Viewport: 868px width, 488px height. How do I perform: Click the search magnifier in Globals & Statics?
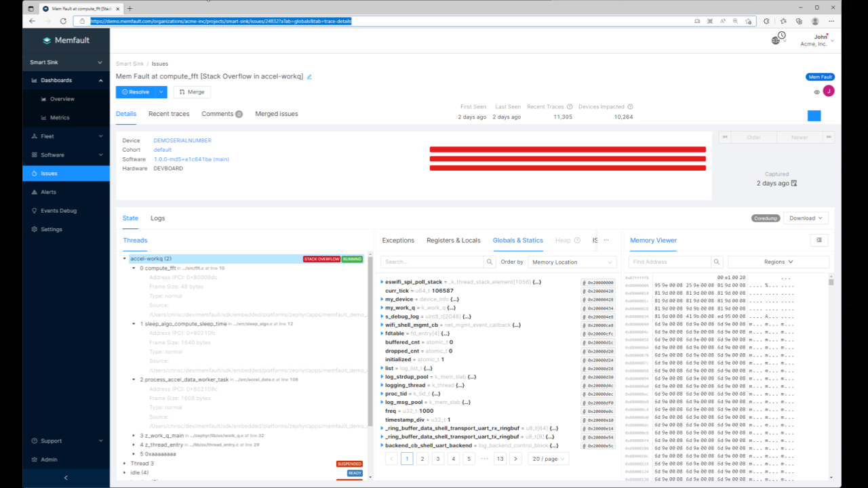pyautogui.click(x=489, y=261)
